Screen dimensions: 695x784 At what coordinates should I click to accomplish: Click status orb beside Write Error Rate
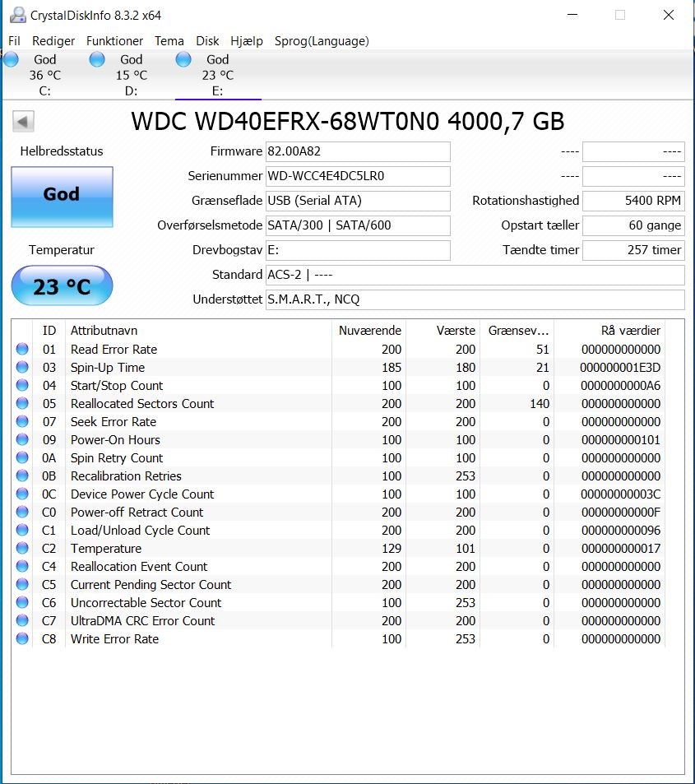pos(22,638)
